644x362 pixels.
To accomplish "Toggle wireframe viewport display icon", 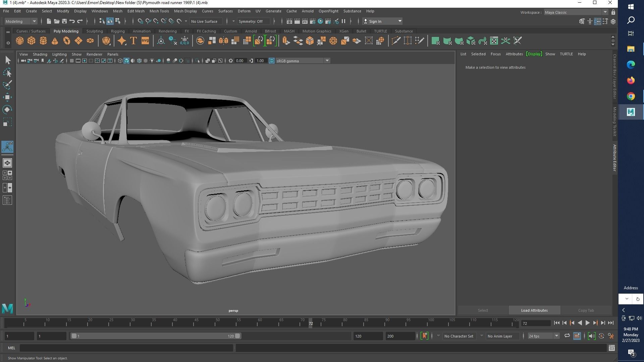I will [x=120, y=61].
